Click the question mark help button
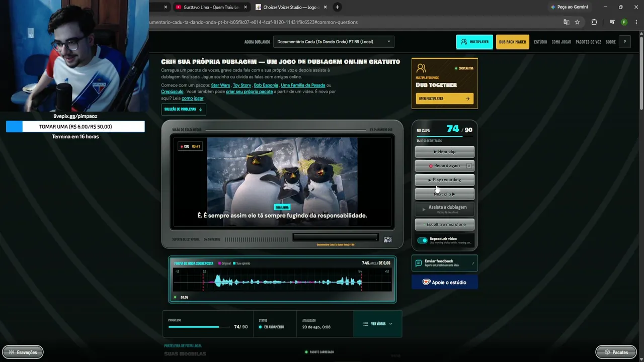644x362 pixels. click(x=624, y=42)
